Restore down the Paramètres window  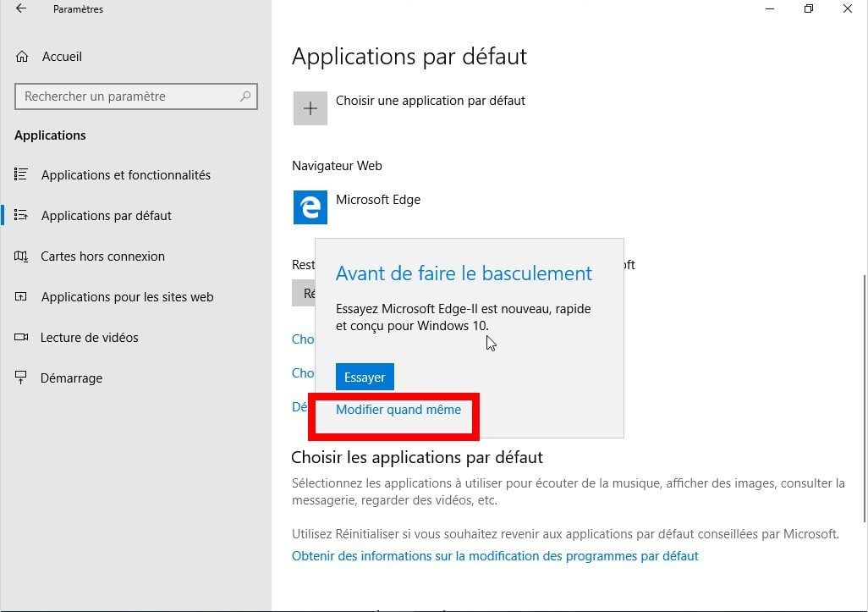coord(809,8)
